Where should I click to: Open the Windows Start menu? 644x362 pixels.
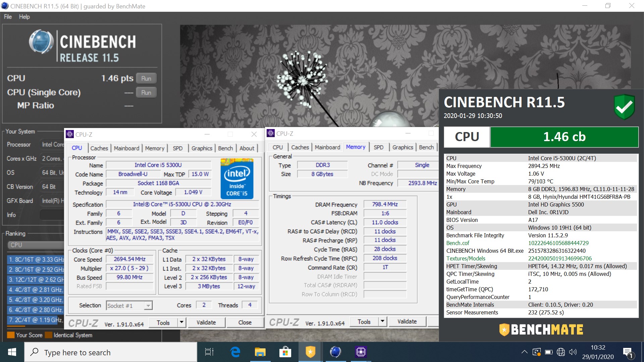pos(12,352)
